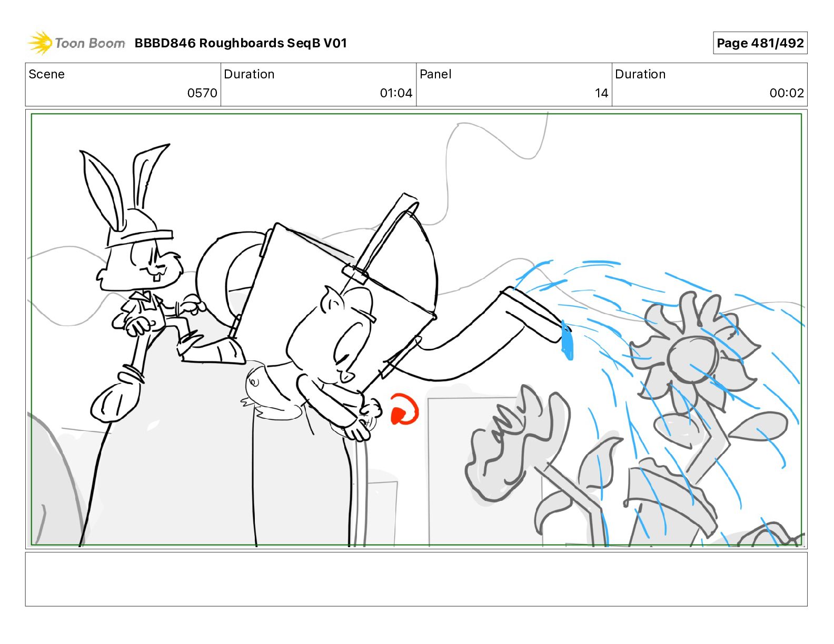834x644 pixels.
Task: Click the Toon Boom logo
Action: (76, 43)
